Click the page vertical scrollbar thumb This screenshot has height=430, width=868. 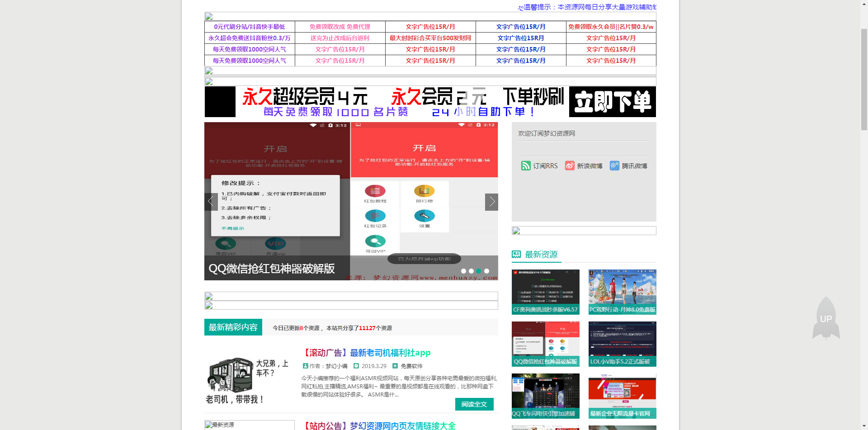864,80
